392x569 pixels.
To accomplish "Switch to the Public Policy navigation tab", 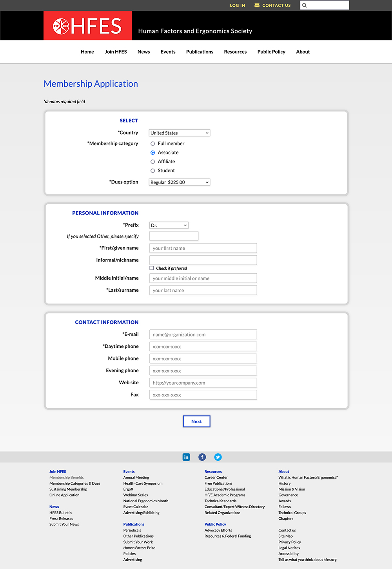I will [271, 51].
